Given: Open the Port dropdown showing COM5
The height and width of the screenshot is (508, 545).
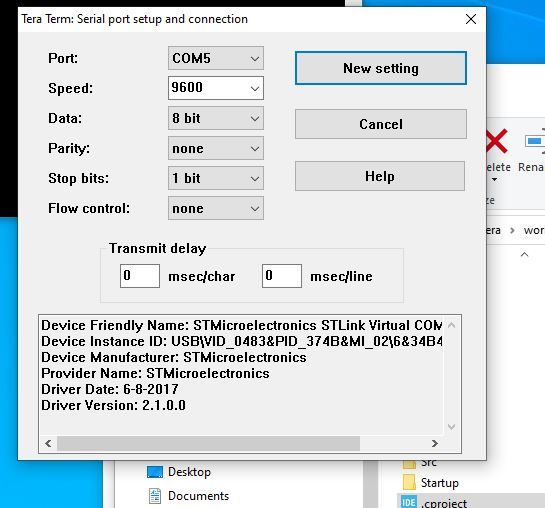Looking at the screenshot, I should [x=216, y=58].
